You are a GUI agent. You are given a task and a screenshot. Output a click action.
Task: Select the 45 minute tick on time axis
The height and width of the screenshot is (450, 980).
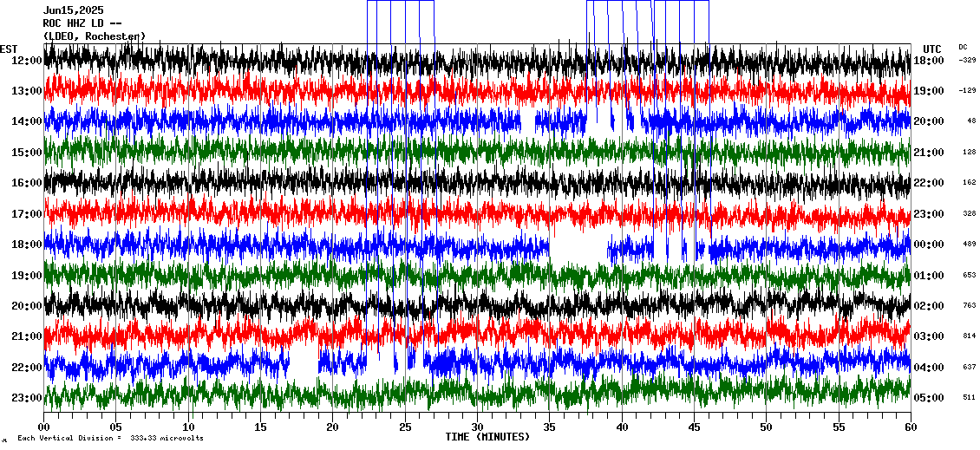pos(694,427)
